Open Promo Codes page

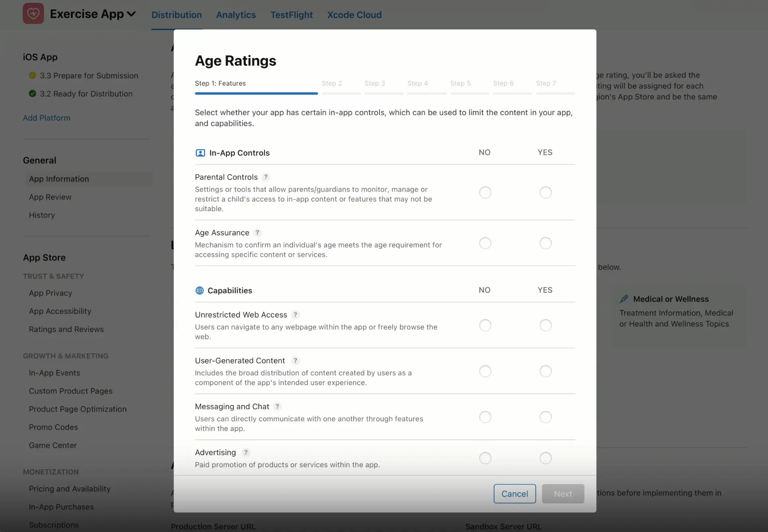53,427
